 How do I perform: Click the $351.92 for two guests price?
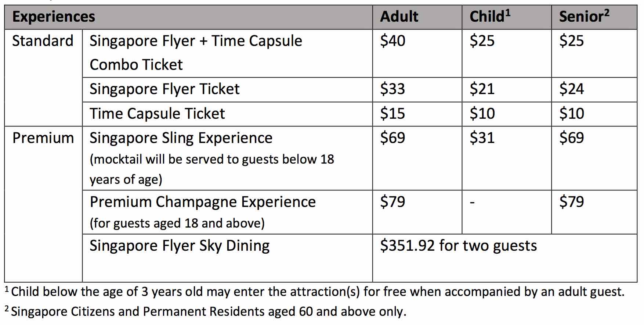click(x=458, y=246)
